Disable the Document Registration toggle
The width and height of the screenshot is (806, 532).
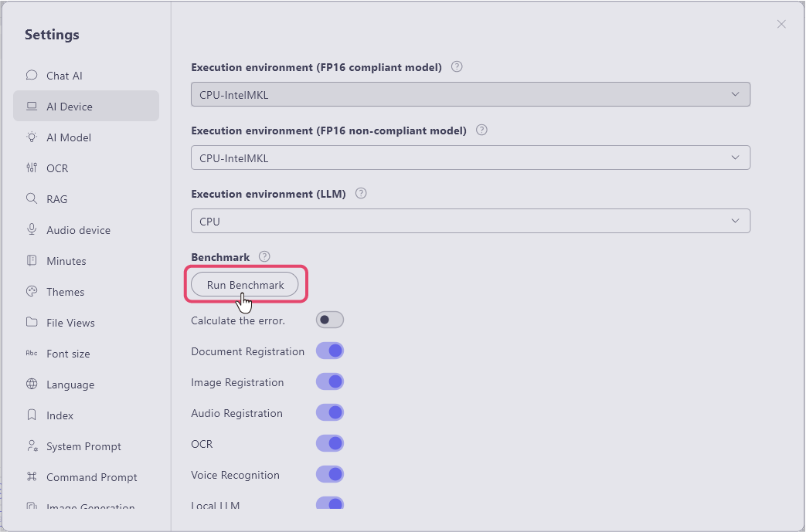(330, 351)
